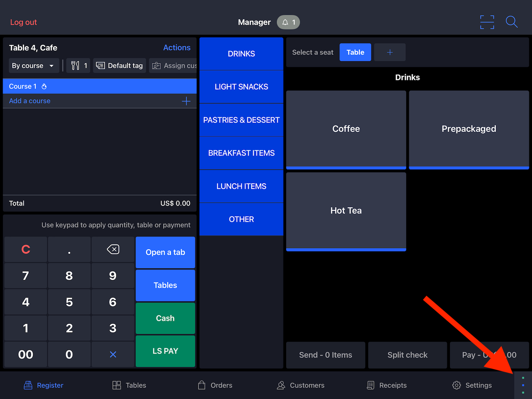
Task: Select the PASTRIES & DESSERT category
Action: (241, 120)
